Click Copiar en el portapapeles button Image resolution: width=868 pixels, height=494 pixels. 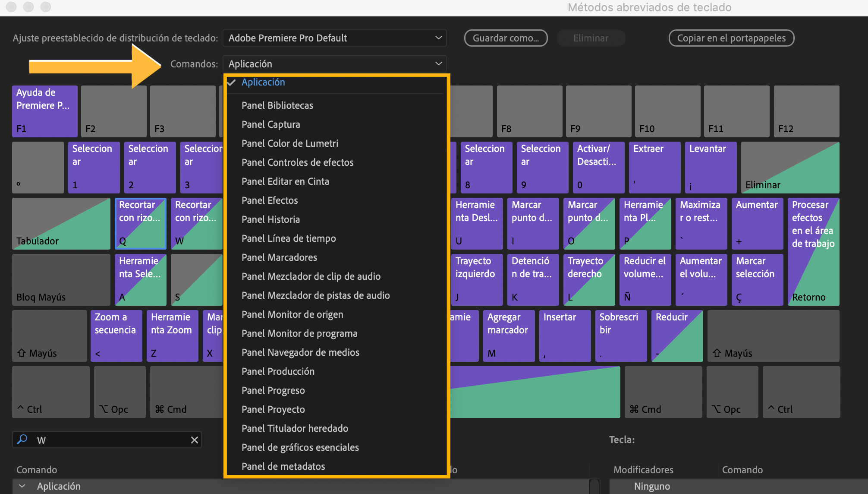[x=731, y=38]
